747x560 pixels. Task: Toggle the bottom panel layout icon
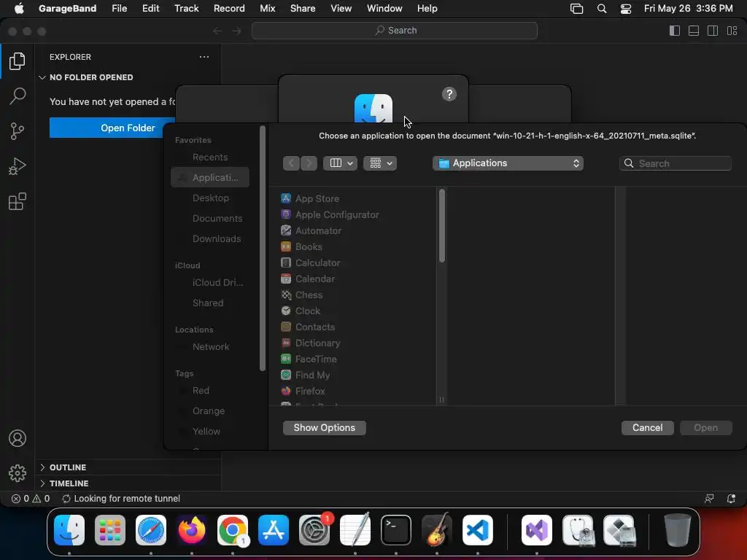pos(694,31)
